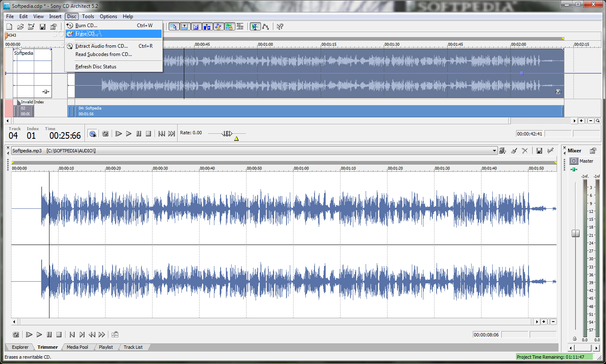Toggle Trimmer loop playback button

pos(16,335)
